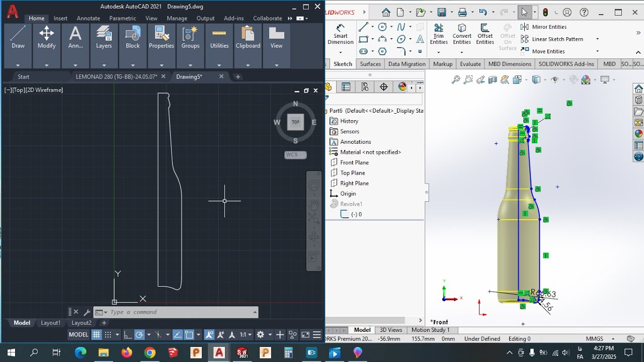Select Front Plane in feature tree

click(x=354, y=162)
